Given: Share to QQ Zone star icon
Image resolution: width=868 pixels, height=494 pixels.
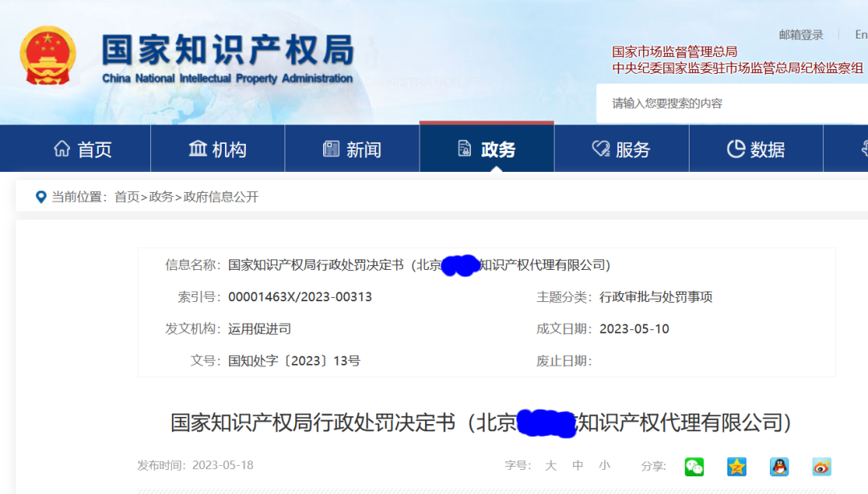Looking at the screenshot, I should tap(737, 467).
